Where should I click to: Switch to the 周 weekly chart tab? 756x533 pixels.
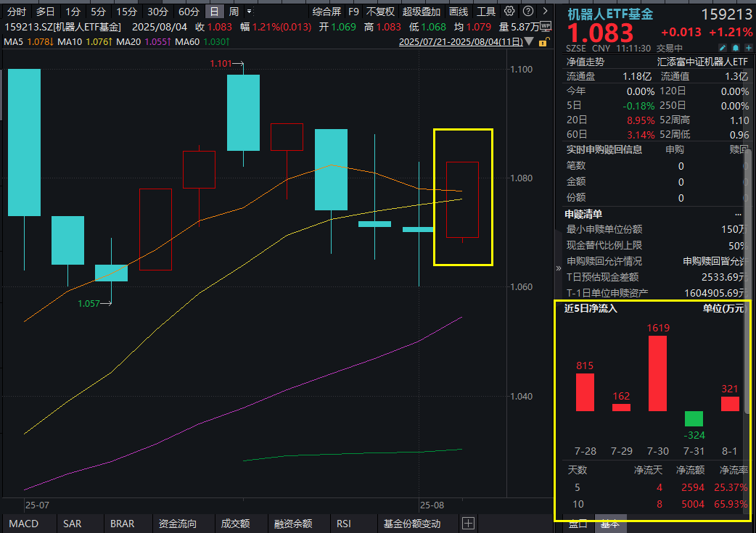click(234, 12)
